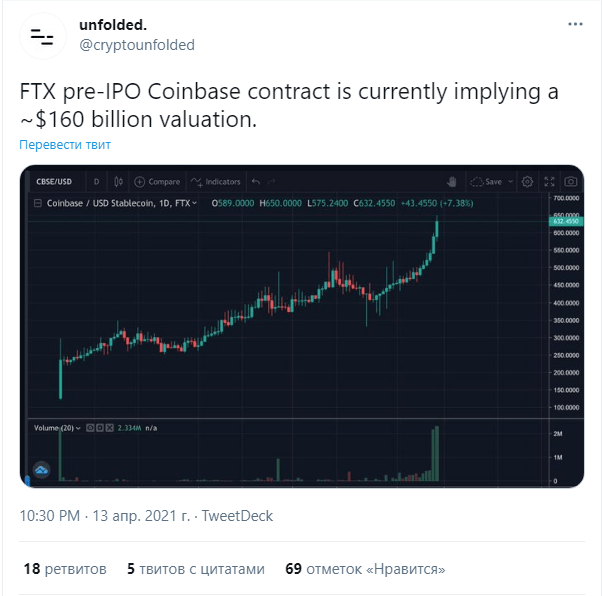
Task: Change the D timeframe interval
Action: (96, 182)
